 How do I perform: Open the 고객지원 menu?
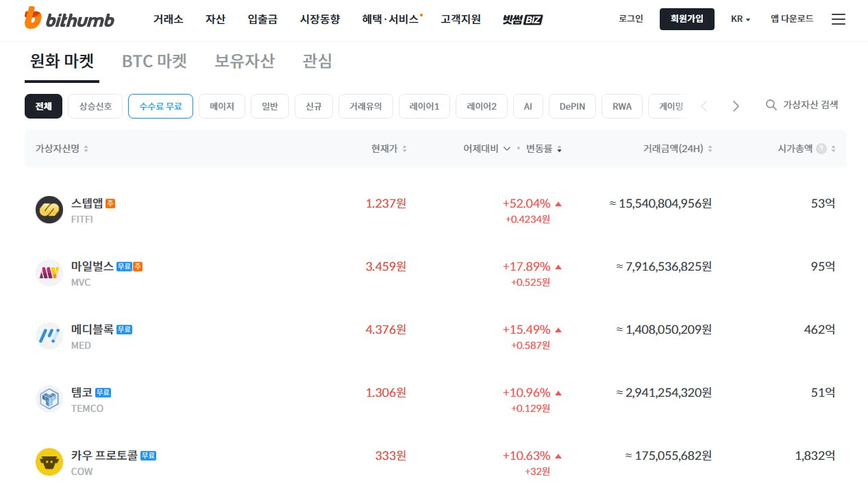[460, 19]
